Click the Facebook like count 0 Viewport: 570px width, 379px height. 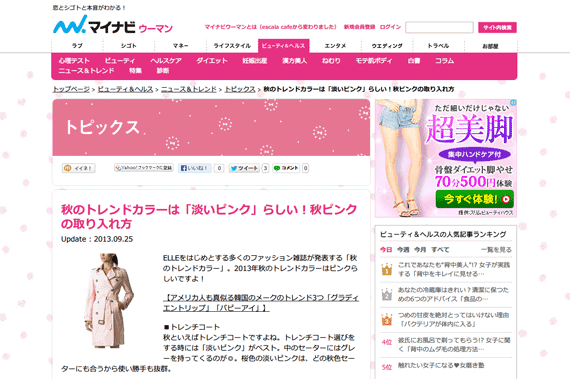pyautogui.click(x=219, y=168)
